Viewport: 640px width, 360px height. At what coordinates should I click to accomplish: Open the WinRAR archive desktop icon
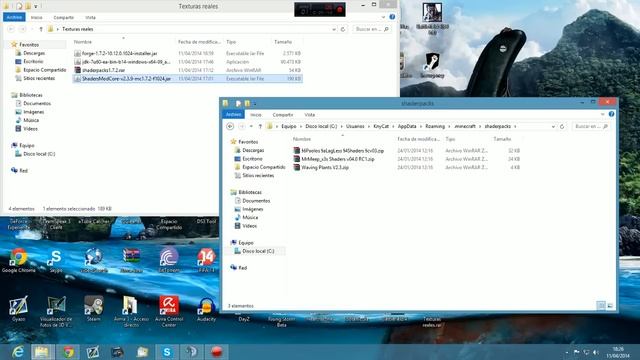click(x=131, y=260)
